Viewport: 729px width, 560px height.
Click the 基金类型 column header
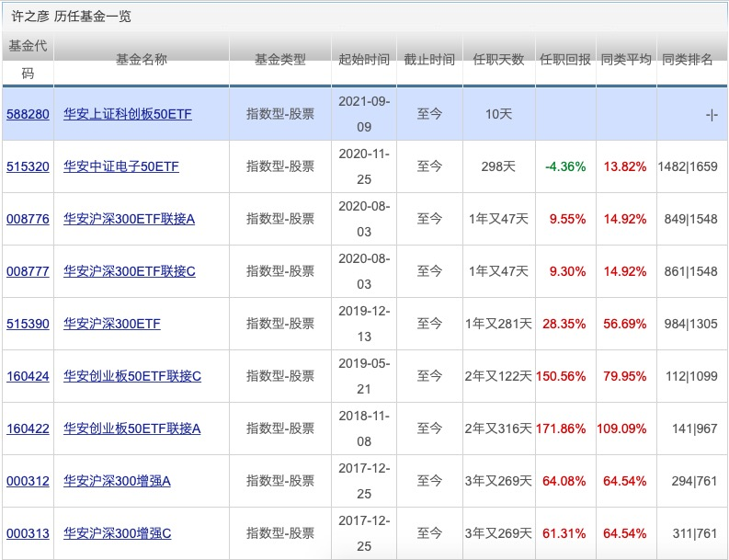(x=280, y=60)
